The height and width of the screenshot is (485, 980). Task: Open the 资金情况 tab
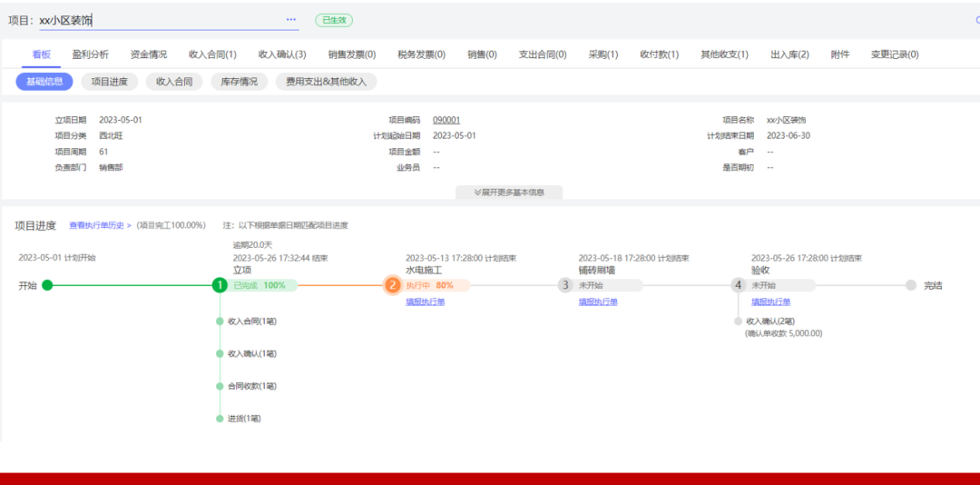(x=149, y=54)
